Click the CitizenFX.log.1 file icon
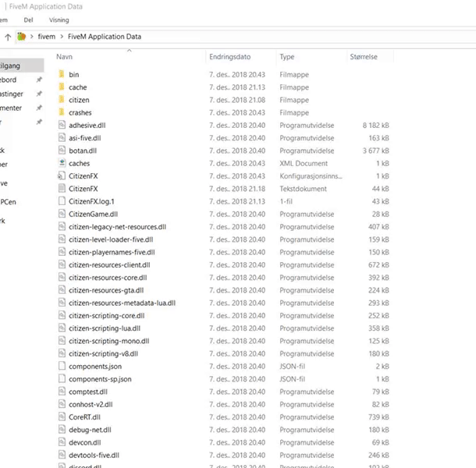Screen dimensions: 476x468 [x=62, y=201]
